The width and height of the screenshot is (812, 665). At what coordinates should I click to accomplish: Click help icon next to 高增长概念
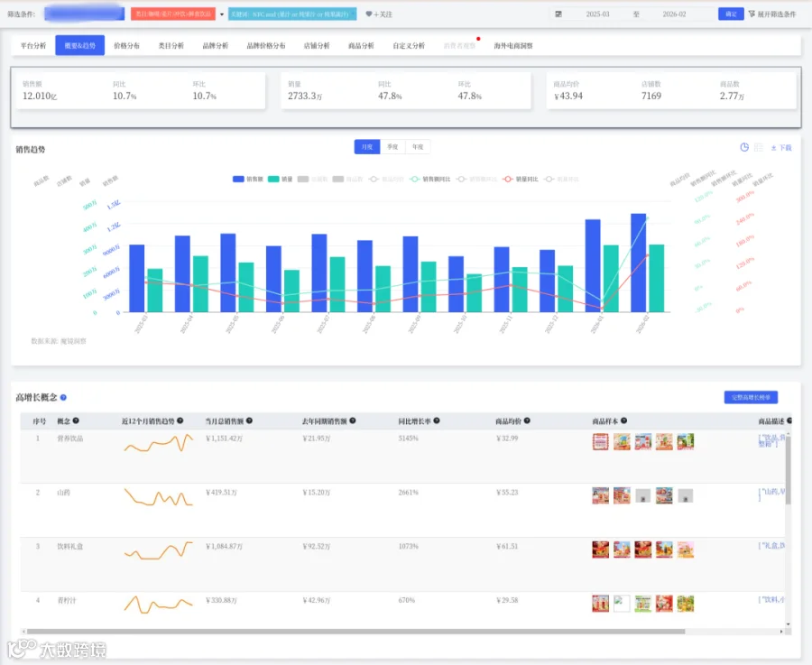63,397
